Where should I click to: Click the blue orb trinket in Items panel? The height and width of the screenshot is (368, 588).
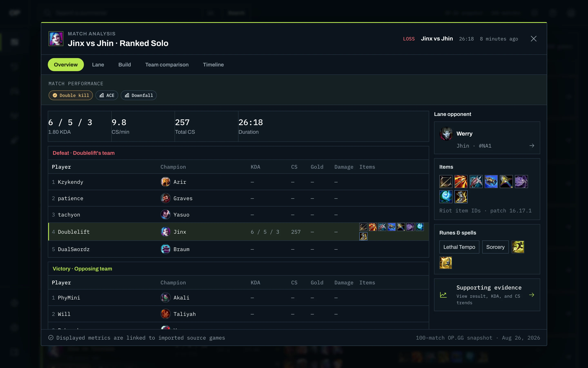[446, 197]
